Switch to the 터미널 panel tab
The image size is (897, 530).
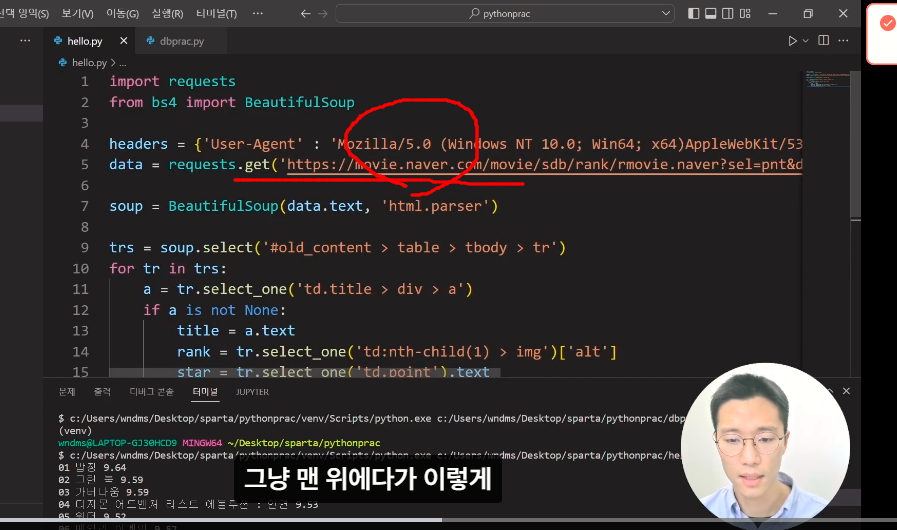click(x=205, y=392)
